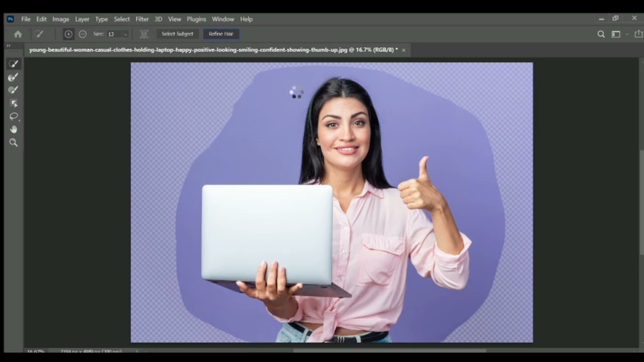Open the View menu
644x362 pixels.
[175, 19]
